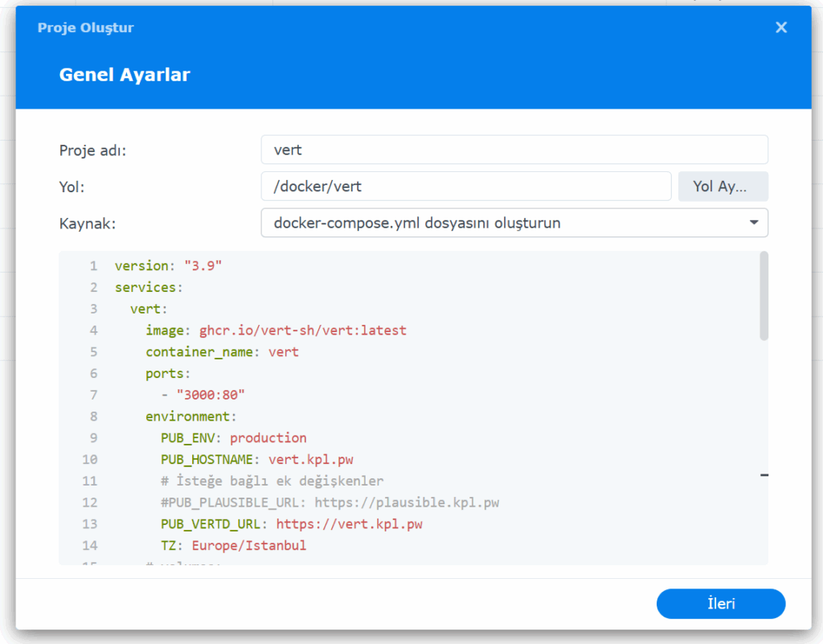Screen dimensions: 823x644
Task: Click the image ghcr.io/vert-sh/vert:latest line
Action: (276, 330)
